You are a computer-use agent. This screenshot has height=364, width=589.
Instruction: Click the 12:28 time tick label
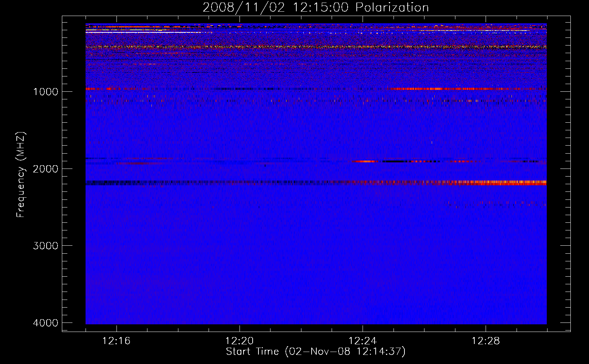486,341
